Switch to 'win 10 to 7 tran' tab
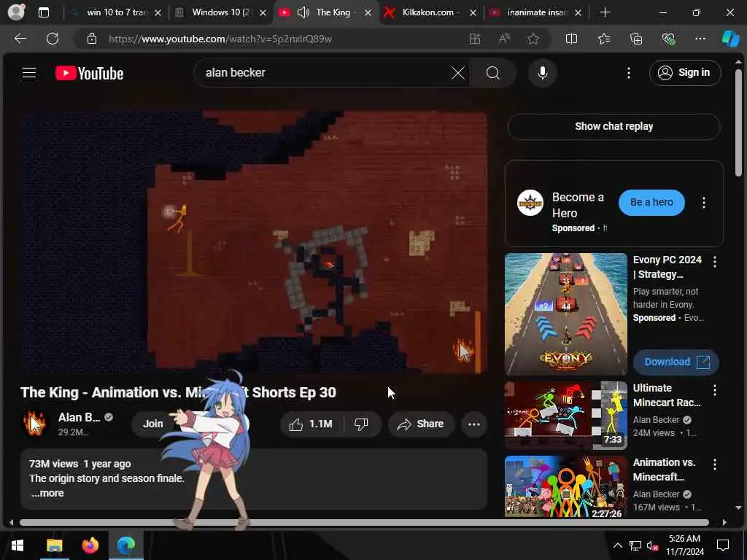747x560 pixels. click(116, 12)
